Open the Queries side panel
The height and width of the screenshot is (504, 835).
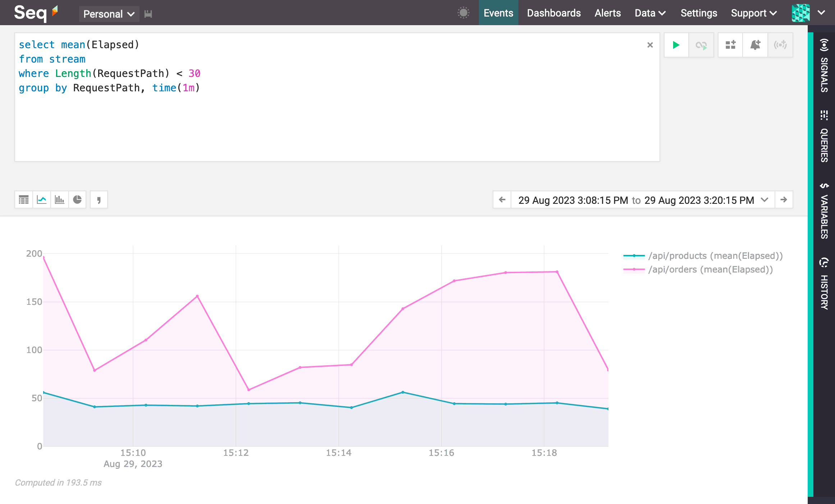pos(824,137)
